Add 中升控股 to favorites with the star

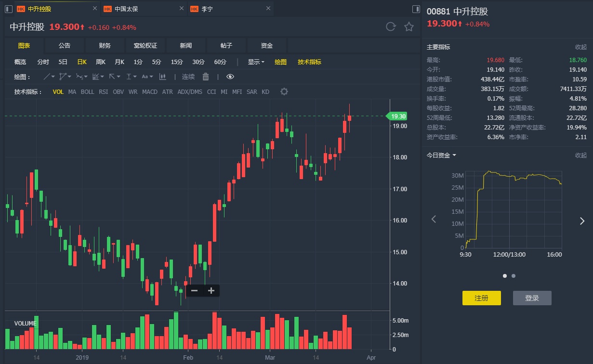(x=409, y=27)
